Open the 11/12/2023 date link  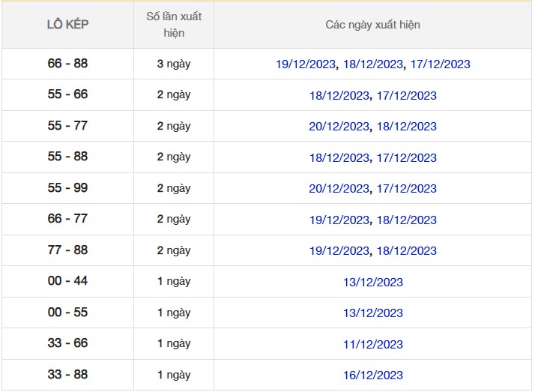372,345
